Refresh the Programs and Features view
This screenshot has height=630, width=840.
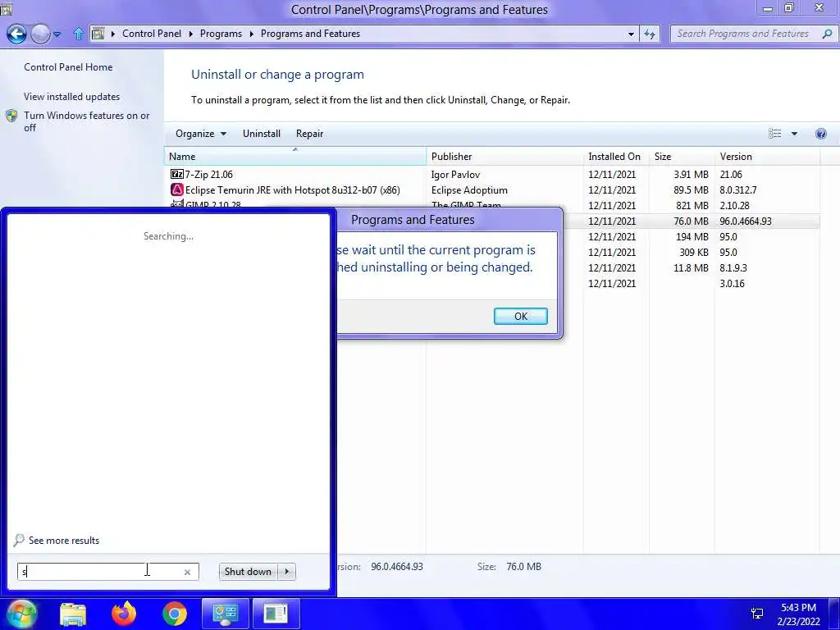[x=650, y=34]
